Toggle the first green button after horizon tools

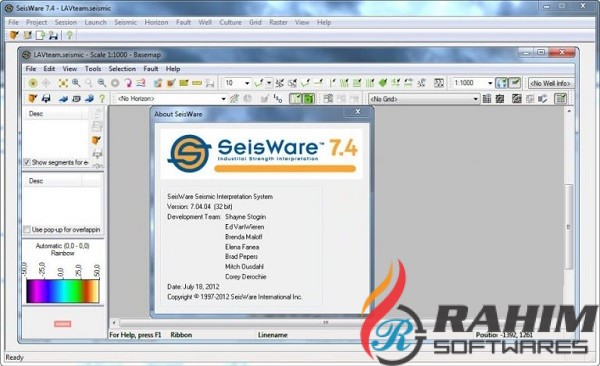pos(295,99)
